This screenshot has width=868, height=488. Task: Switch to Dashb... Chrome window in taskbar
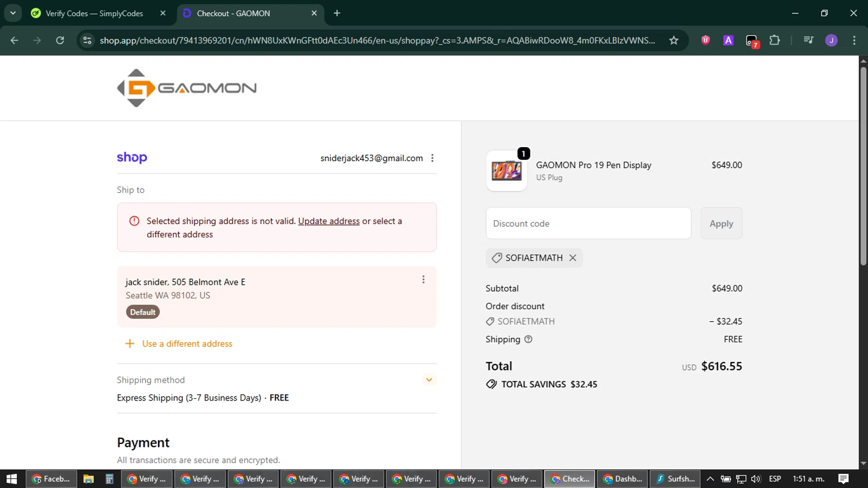point(622,479)
